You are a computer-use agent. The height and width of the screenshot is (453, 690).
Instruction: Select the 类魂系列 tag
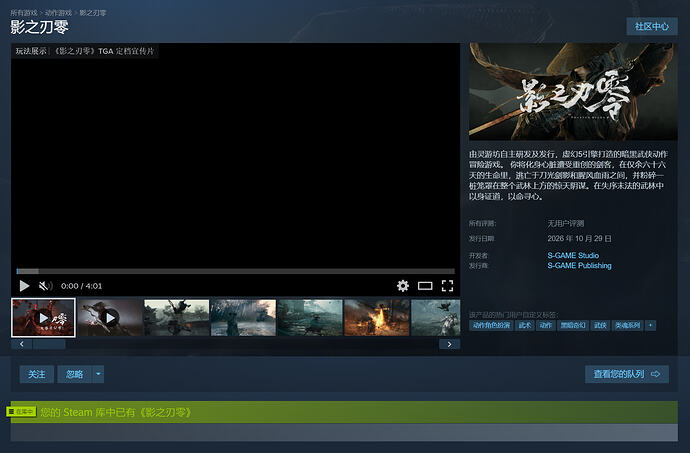pos(628,325)
